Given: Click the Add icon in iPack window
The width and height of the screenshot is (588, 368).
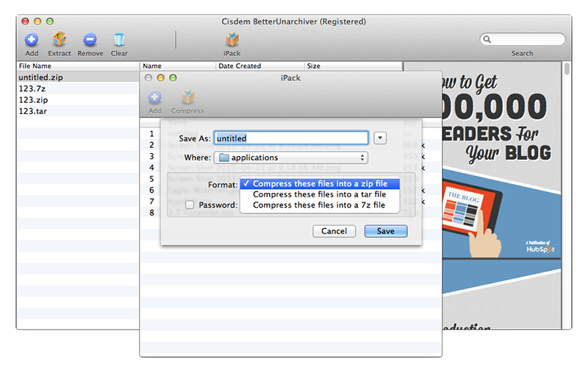Looking at the screenshot, I should coord(154,97).
